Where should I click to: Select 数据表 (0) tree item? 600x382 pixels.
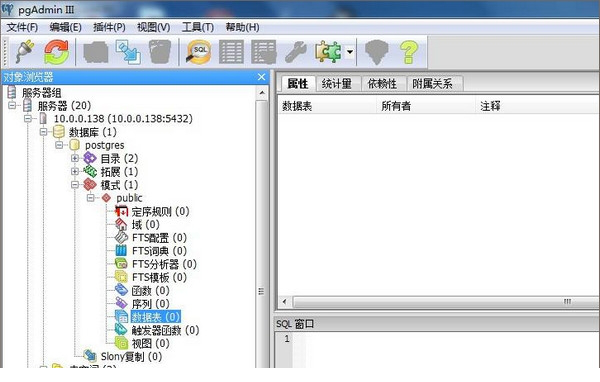[155, 317]
